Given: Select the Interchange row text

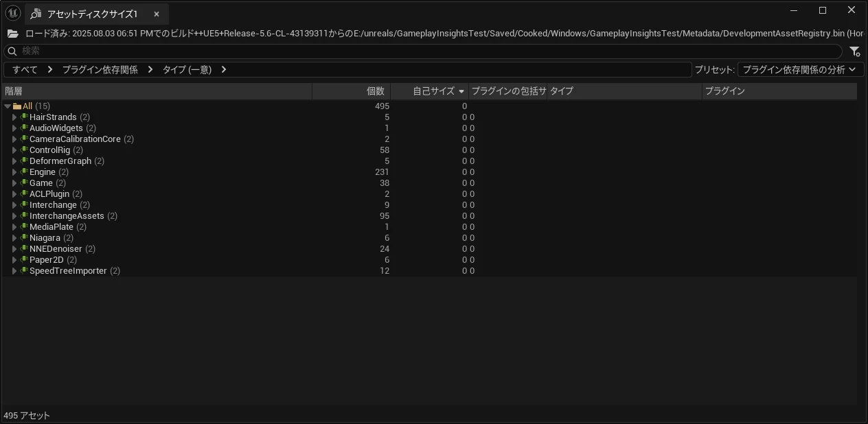Looking at the screenshot, I should pos(53,205).
